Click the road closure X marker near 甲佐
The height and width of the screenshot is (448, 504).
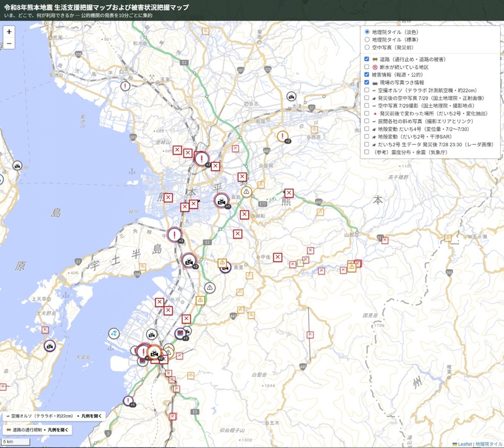tap(278, 257)
